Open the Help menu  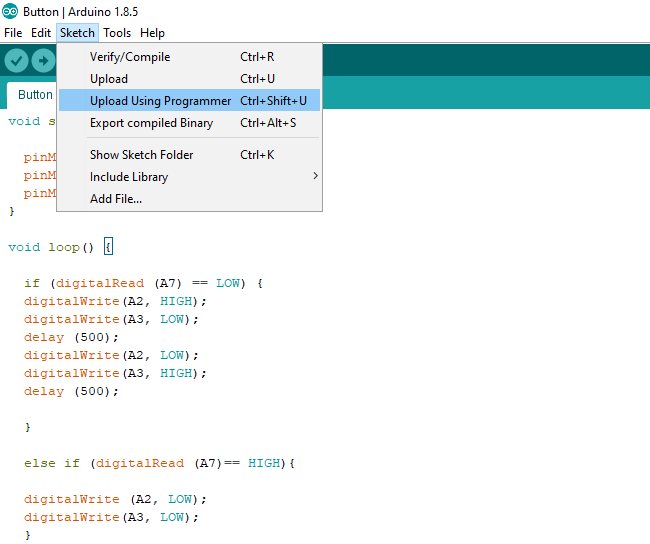[152, 33]
